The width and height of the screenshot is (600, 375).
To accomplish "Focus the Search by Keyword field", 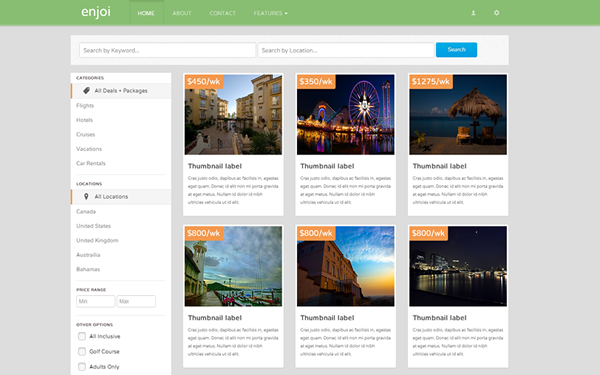I will [167, 50].
